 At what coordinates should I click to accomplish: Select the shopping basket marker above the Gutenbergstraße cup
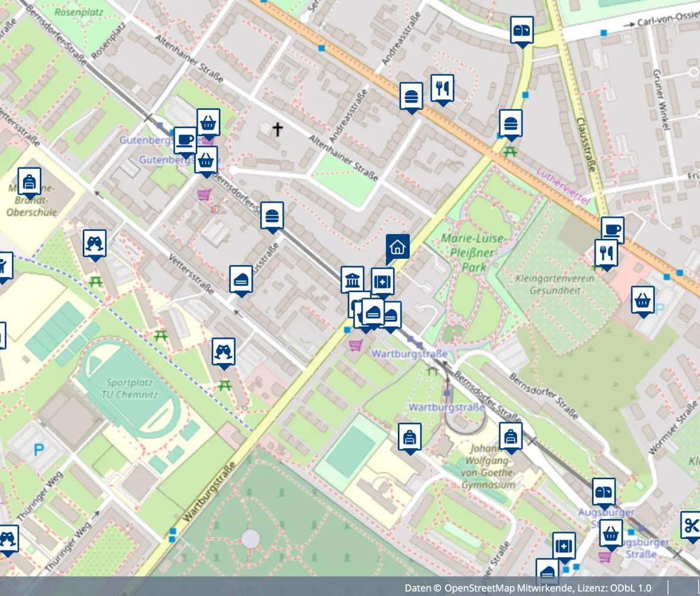coord(209,122)
